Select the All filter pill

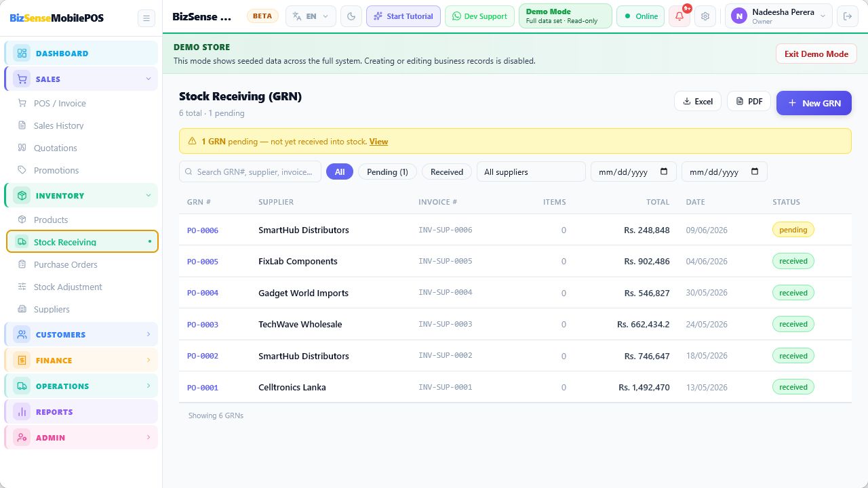coord(340,172)
